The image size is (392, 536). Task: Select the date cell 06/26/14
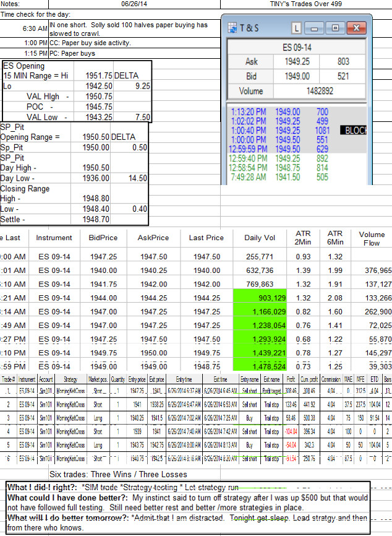tap(134, 4)
